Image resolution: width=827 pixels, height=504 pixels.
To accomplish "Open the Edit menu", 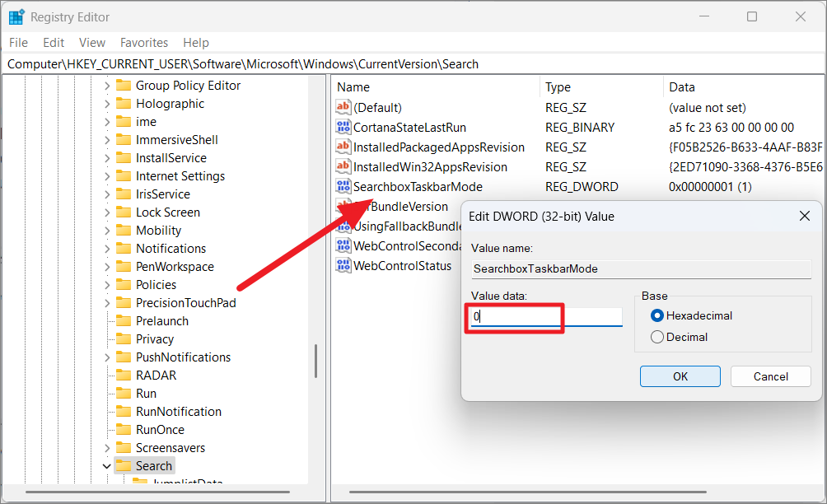I will [x=54, y=43].
